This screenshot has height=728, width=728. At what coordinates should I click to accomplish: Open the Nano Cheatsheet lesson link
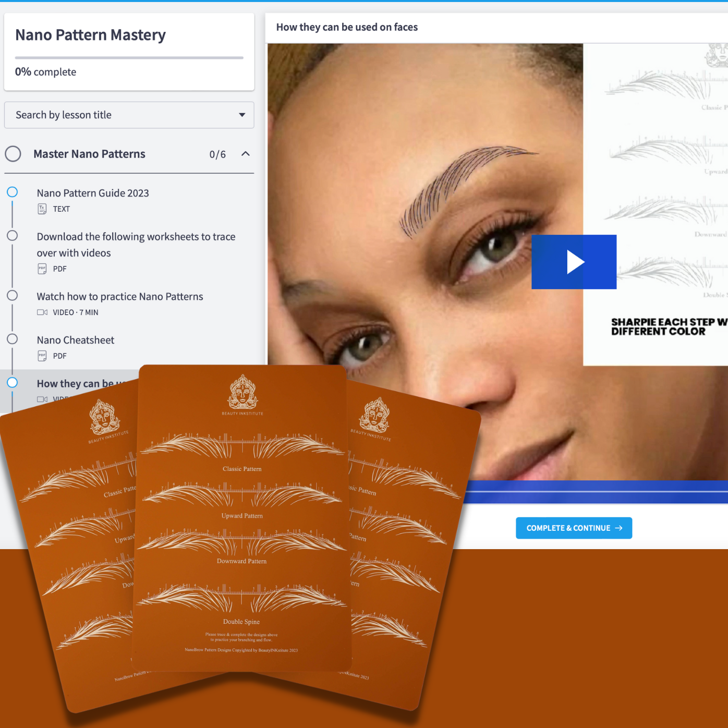[x=75, y=340]
